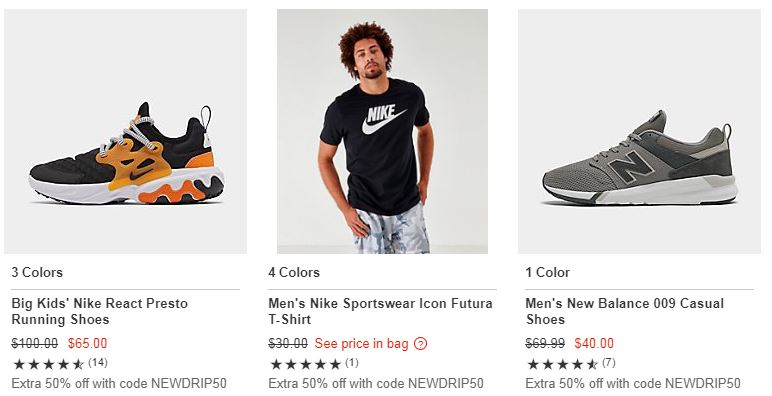Screen dimensions: 772x396
Task: Click See price in bag link
Action: coord(361,344)
